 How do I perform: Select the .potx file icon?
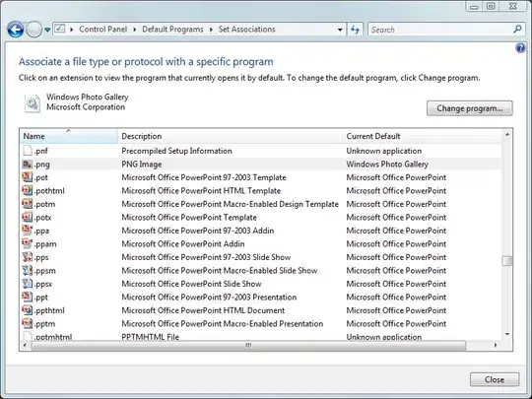coord(28,217)
